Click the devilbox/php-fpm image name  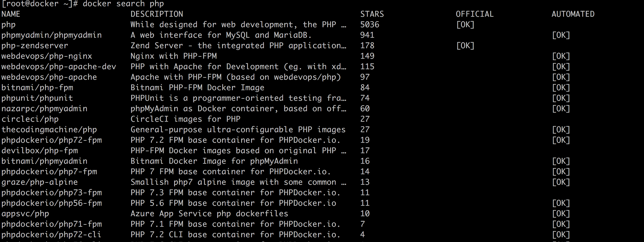(x=40, y=150)
